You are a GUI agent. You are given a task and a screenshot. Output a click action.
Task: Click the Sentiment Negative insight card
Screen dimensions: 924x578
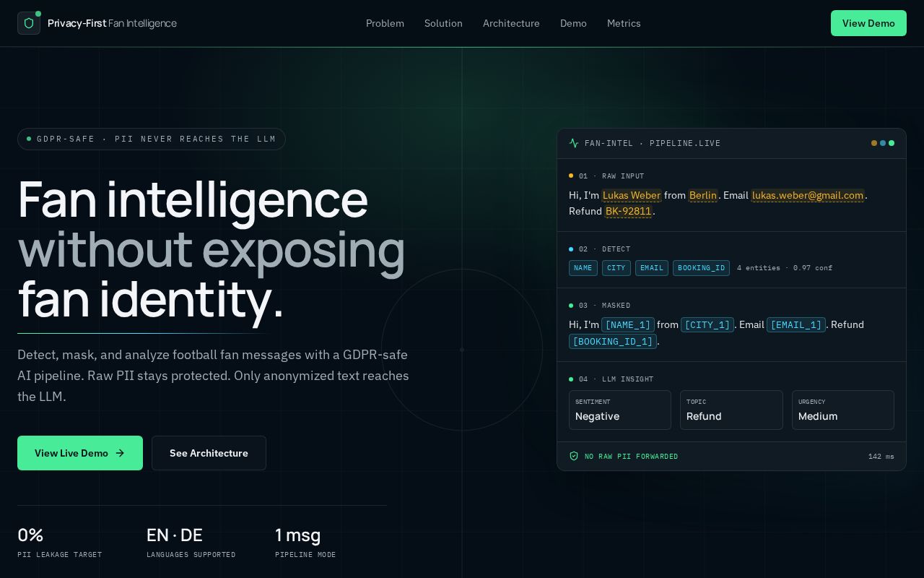(x=620, y=410)
